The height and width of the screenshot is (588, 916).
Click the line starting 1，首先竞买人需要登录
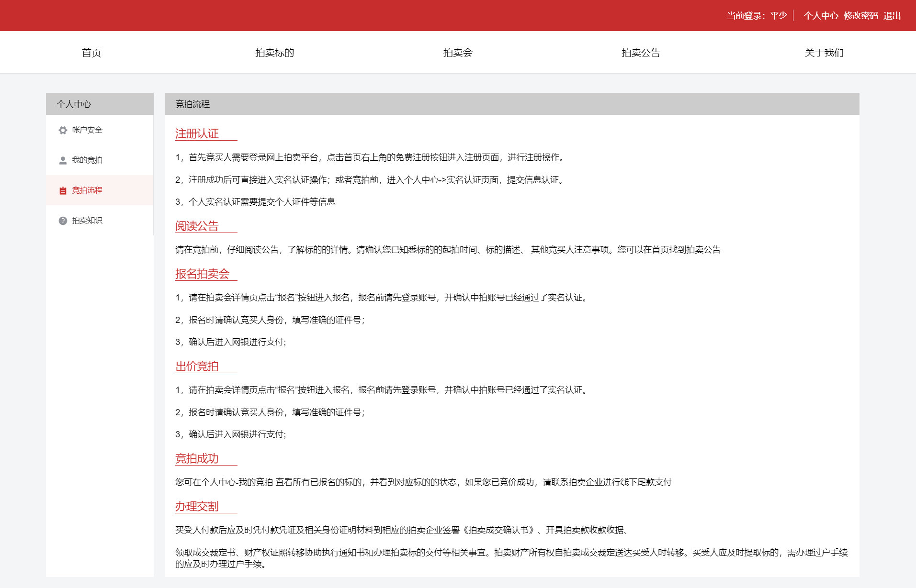371,157
